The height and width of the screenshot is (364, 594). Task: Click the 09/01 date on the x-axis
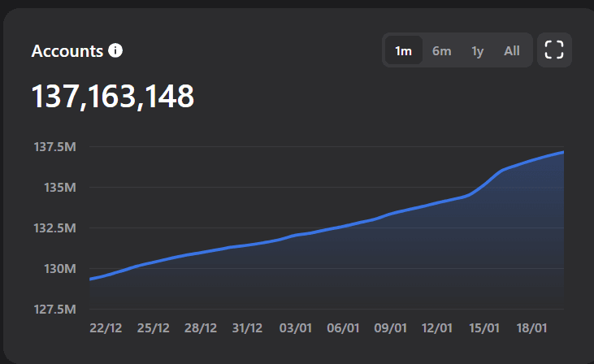[x=390, y=328]
